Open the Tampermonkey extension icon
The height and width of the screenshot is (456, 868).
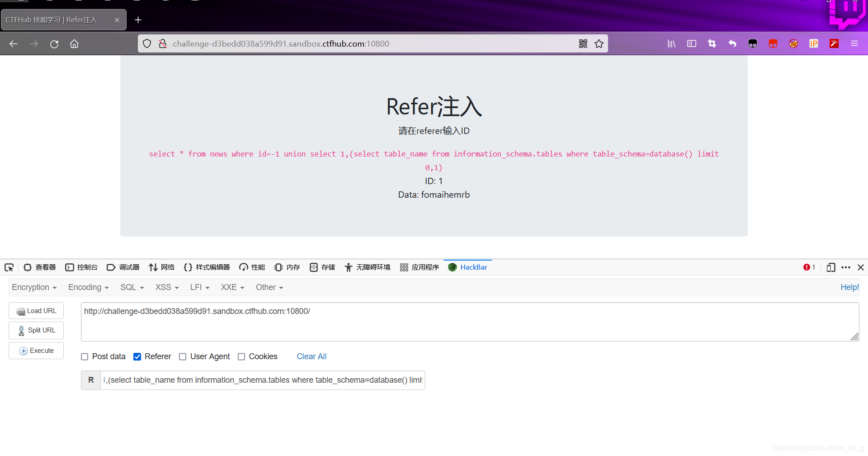point(753,43)
